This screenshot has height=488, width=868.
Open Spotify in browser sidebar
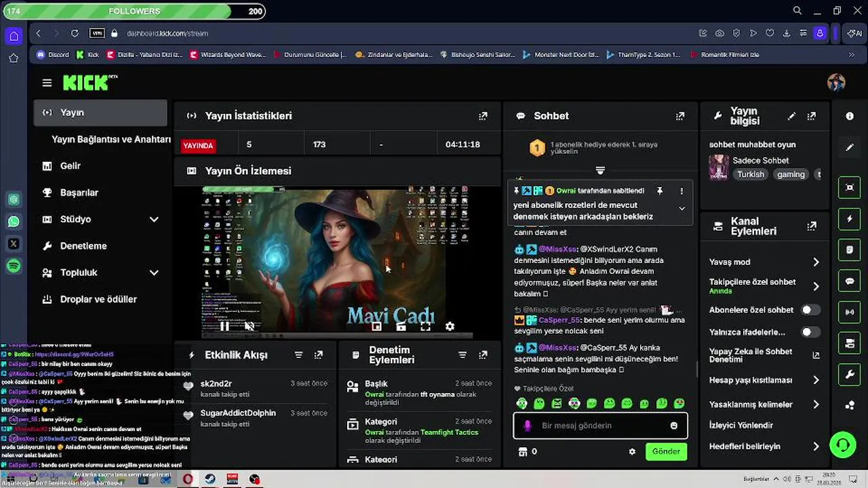(x=14, y=266)
